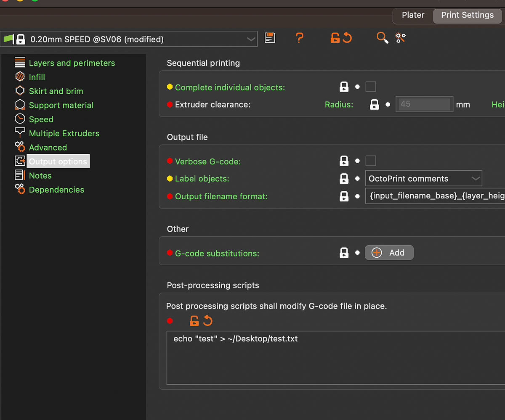This screenshot has width=505, height=420.
Task: Click lock icon for Label objects
Action: tap(344, 179)
